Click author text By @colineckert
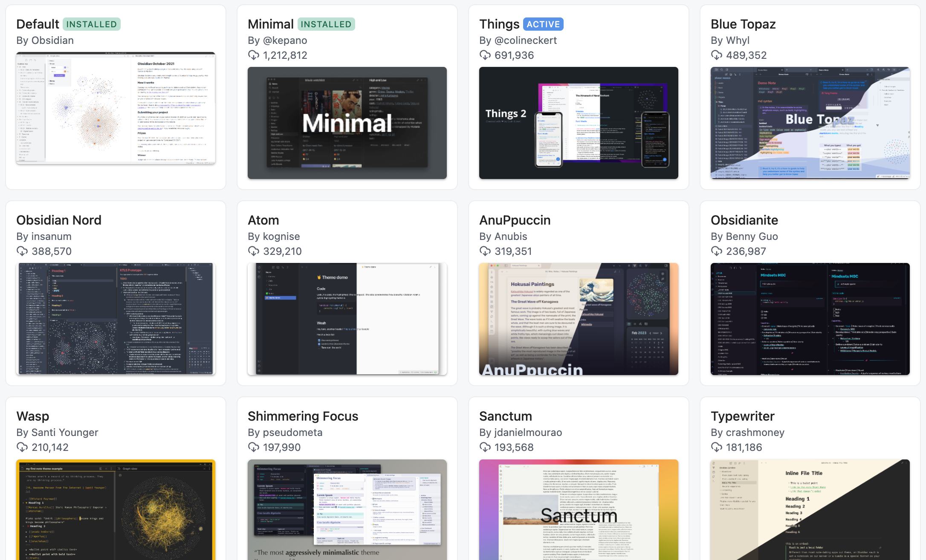Viewport: 926px width, 560px height. point(518,40)
